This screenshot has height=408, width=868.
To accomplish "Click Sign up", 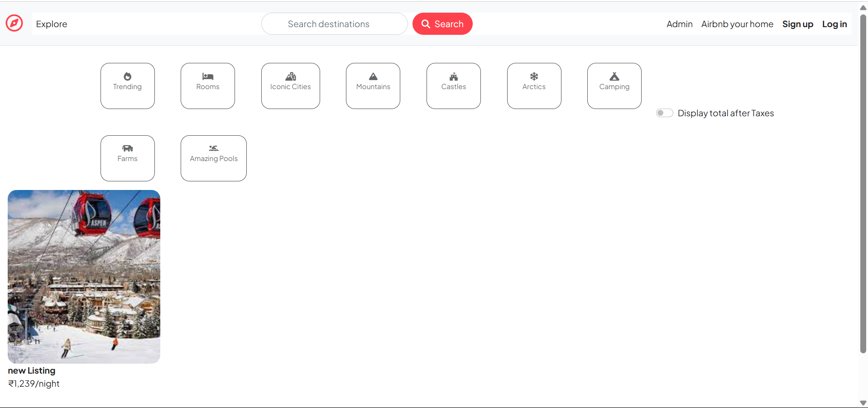I will [797, 24].
